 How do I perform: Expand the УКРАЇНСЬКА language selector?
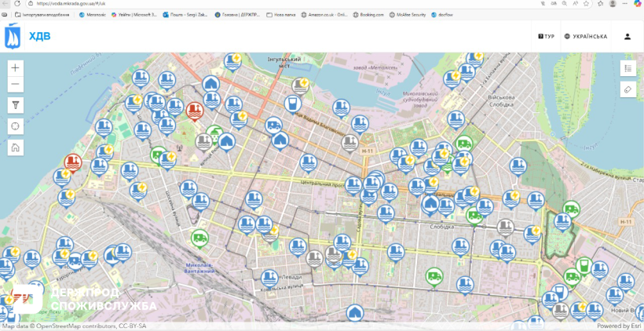click(x=585, y=36)
